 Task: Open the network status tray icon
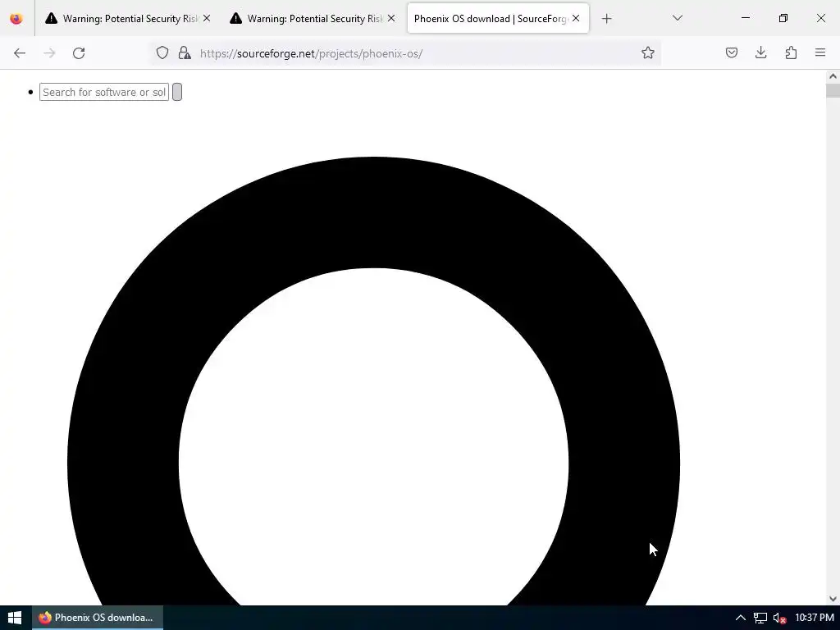[760, 619]
